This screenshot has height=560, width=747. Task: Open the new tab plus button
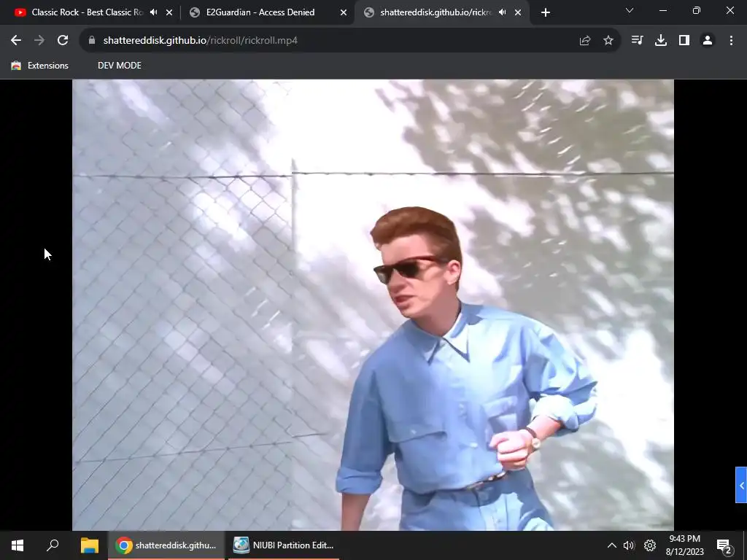coord(546,13)
